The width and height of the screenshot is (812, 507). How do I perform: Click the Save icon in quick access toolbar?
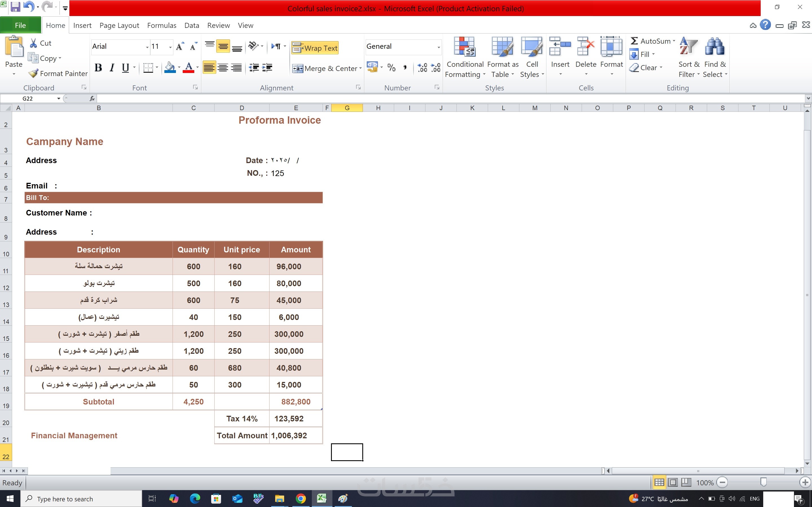(15, 7)
